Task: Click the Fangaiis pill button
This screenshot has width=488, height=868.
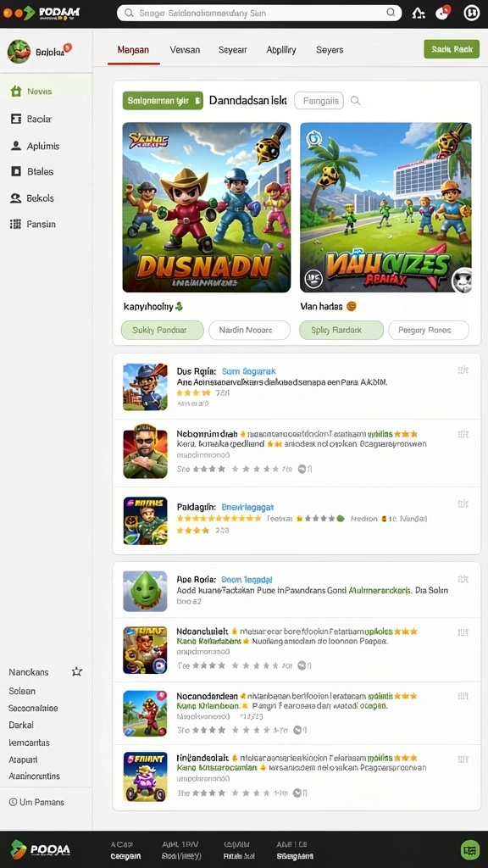Action: 319,101
